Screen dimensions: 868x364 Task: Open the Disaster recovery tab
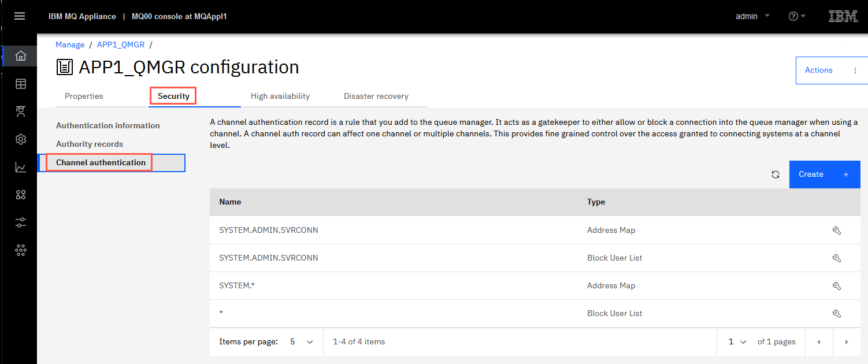376,96
